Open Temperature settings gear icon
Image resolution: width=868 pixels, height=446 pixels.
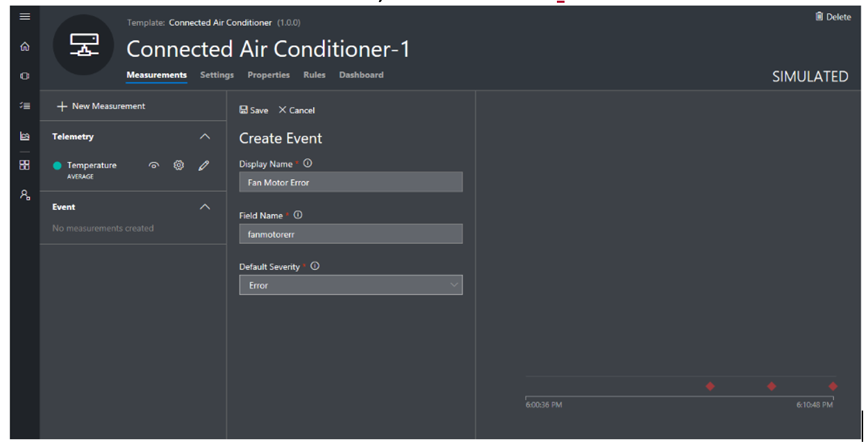(x=178, y=165)
